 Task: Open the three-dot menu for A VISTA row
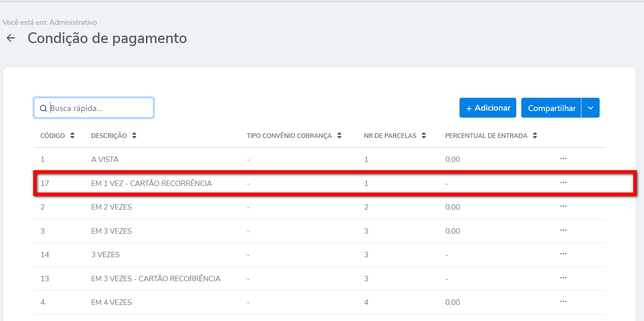563,159
